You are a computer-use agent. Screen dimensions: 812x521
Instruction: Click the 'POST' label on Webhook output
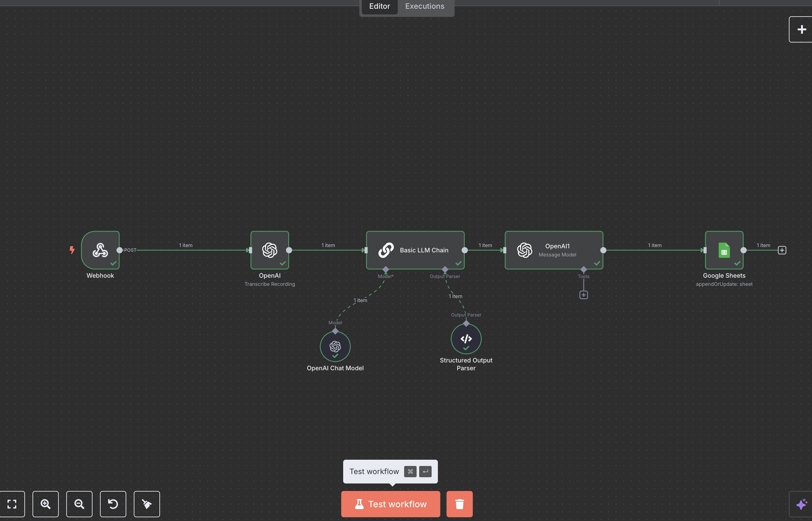[130, 250]
